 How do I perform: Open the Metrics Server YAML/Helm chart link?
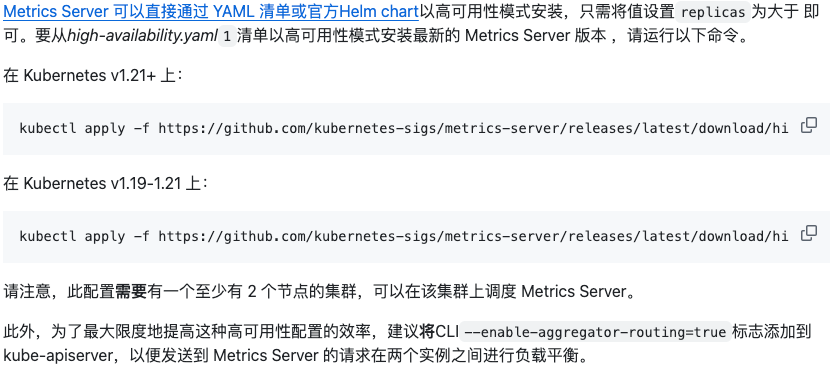(211, 11)
